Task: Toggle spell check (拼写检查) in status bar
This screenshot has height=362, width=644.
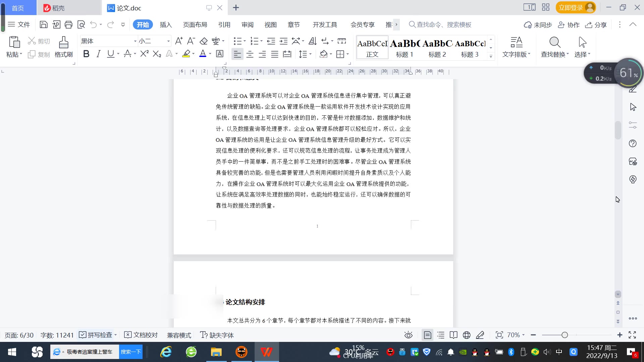Action: (97, 335)
